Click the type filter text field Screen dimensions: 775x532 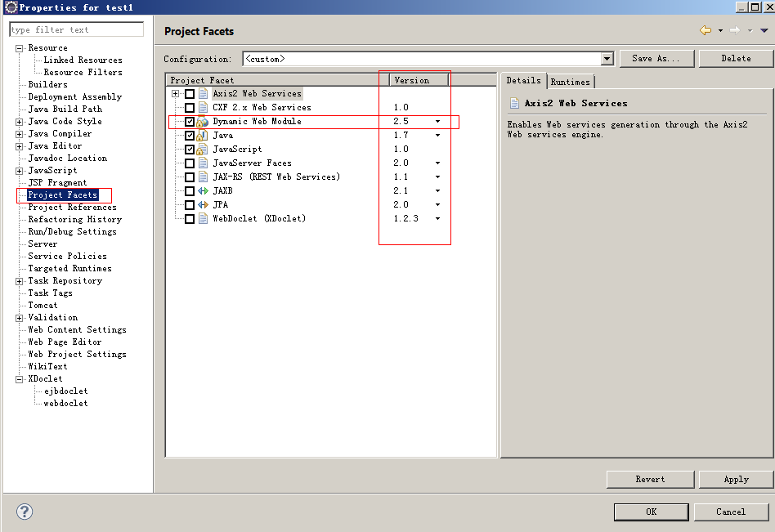point(77,29)
